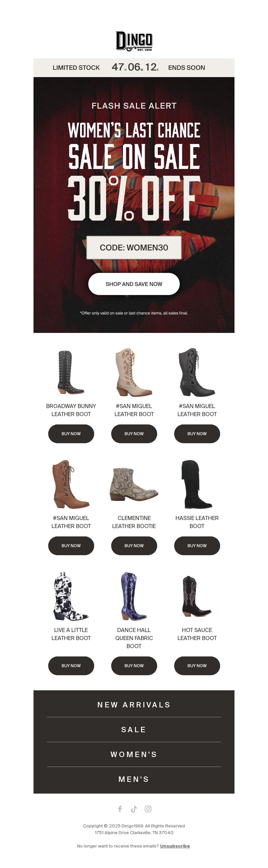The image size is (268, 868).
Task: Go to the Sale menu section
Action: 134,730
